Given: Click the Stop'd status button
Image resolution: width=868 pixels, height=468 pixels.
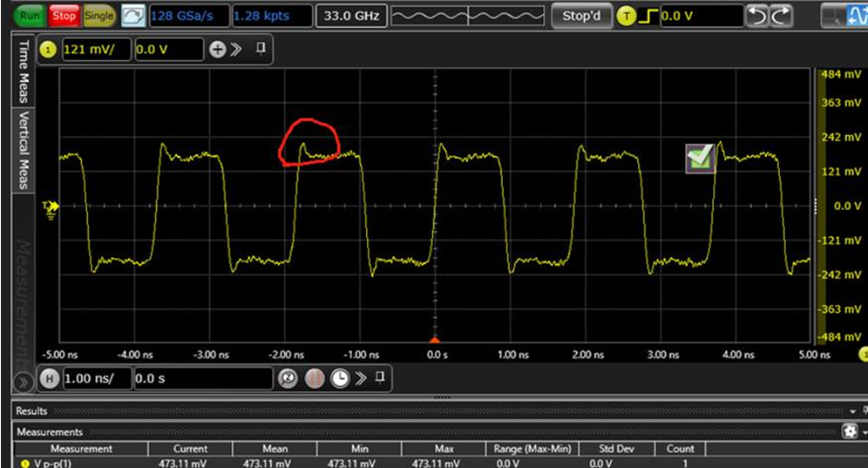Looking at the screenshot, I should [x=581, y=16].
